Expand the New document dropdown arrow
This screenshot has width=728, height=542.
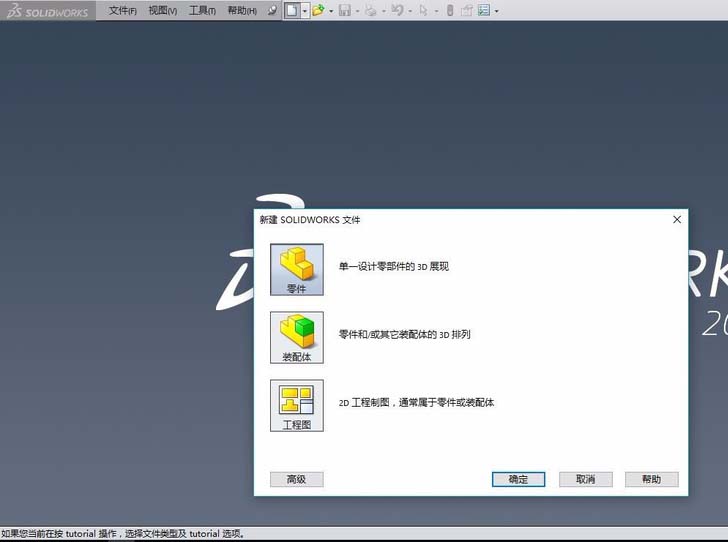[x=305, y=10]
